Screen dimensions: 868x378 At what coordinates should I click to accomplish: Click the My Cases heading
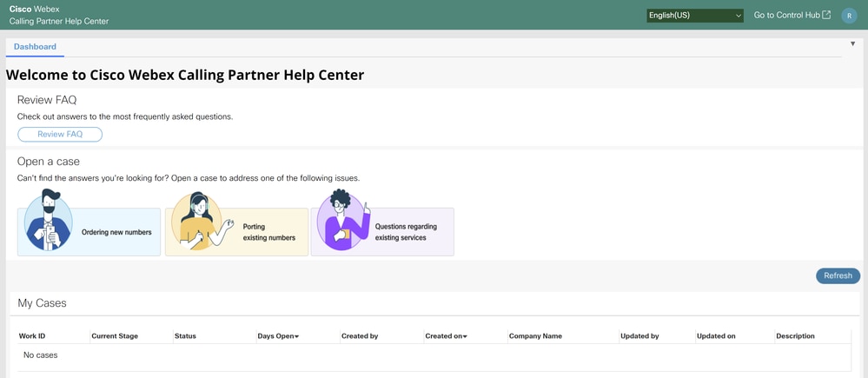pyautogui.click(x=42, y=303)
